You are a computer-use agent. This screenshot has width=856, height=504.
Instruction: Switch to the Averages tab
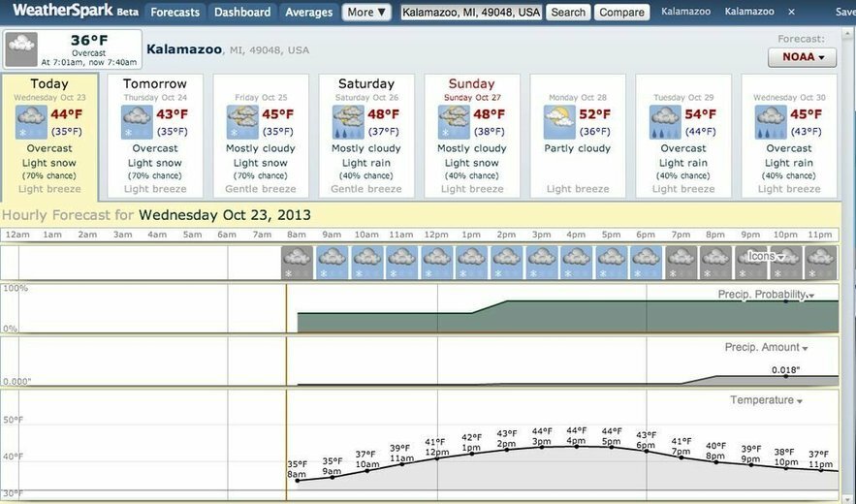coord(309,12)
